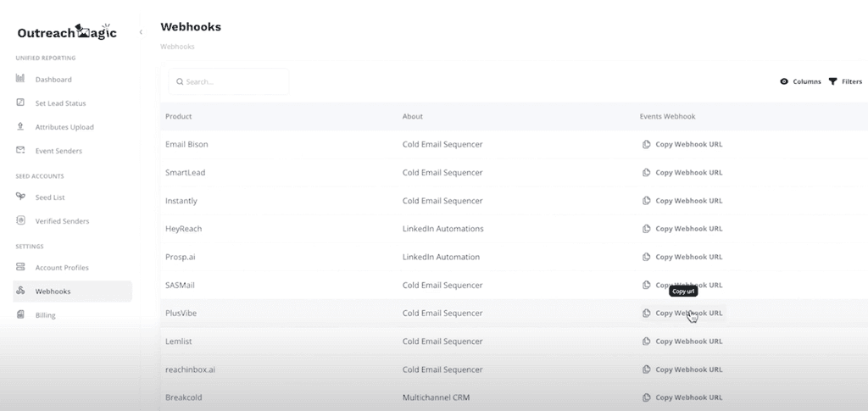Click the Billing icon in sidebar
This screenshot has height=411, width=868.
point(20,314)
